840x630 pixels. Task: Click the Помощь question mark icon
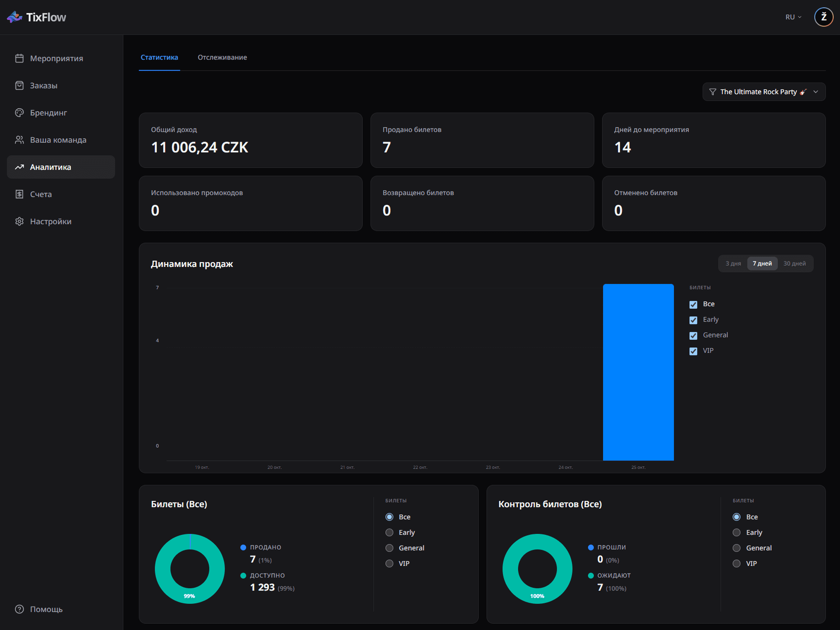pos(19,609)
